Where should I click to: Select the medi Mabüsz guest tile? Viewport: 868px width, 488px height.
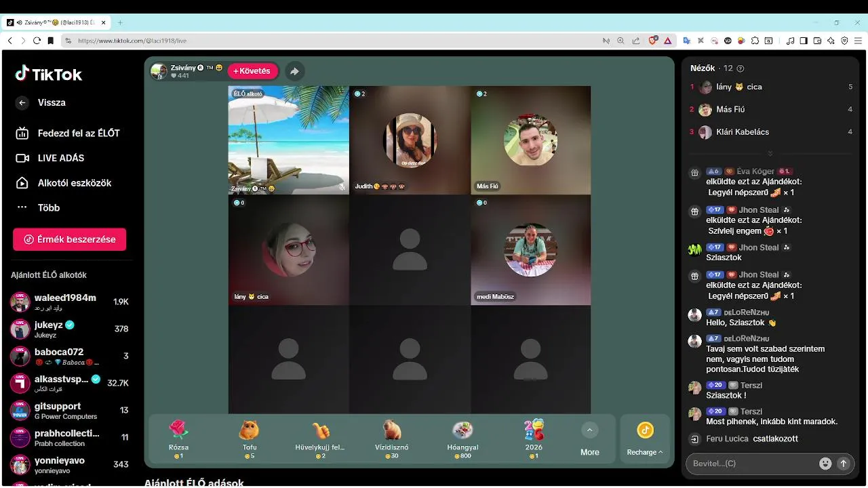click(x=530, y=250)
